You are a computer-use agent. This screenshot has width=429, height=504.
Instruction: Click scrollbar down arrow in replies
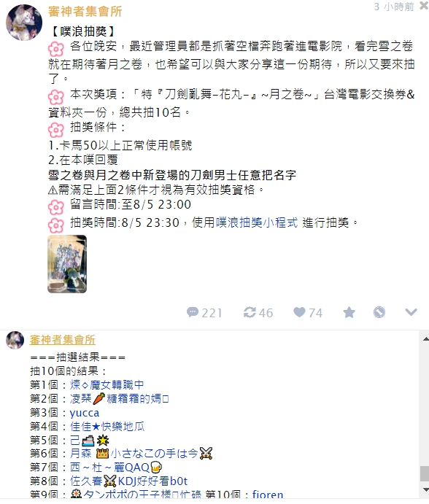click(425, 490)
